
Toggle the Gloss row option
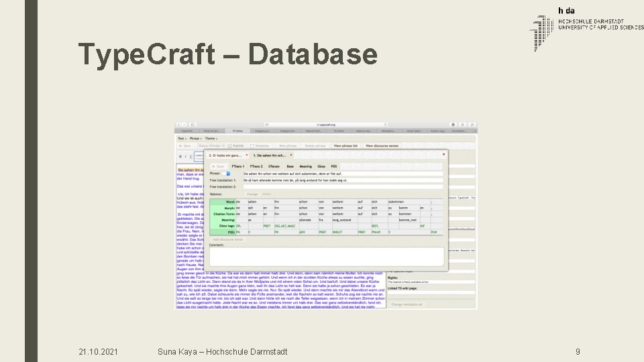pyautogui.click(x=321, y=166)
